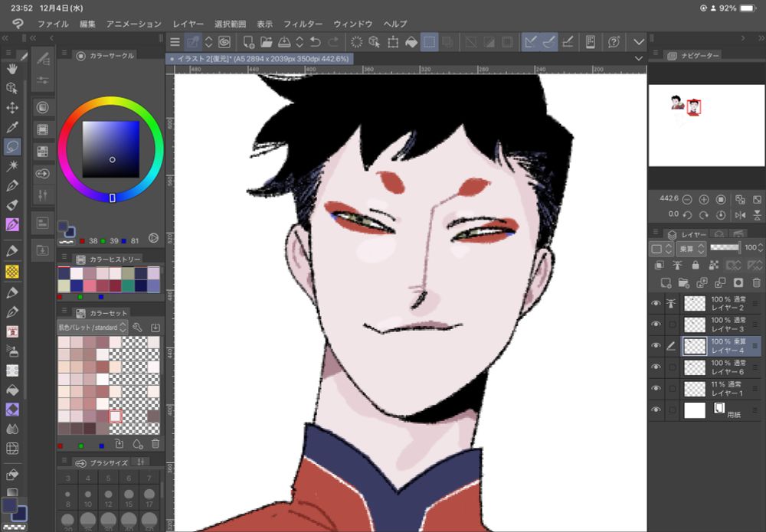
Task: Select the Hand (move canvas) tool
Action: point(12,69)
